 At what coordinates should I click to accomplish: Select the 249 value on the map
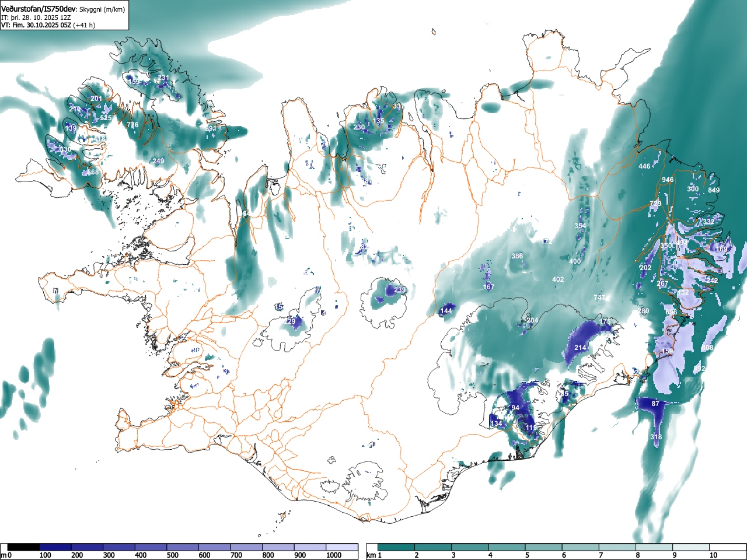158,161
